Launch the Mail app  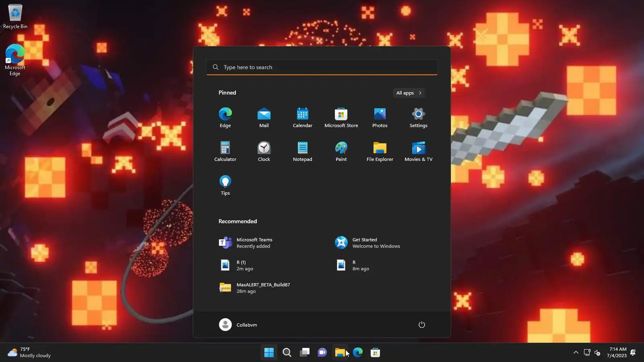[x=264, y=118]
